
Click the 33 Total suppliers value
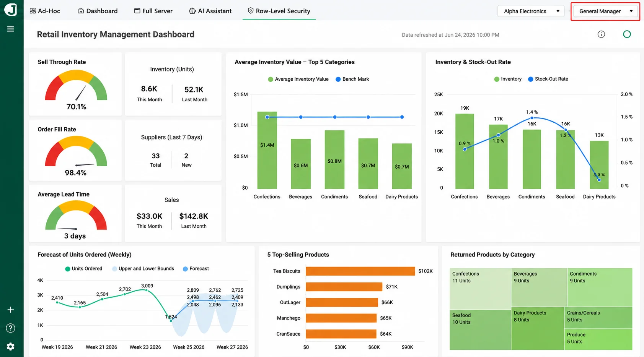pyautogui.click(x=156, y=156)
